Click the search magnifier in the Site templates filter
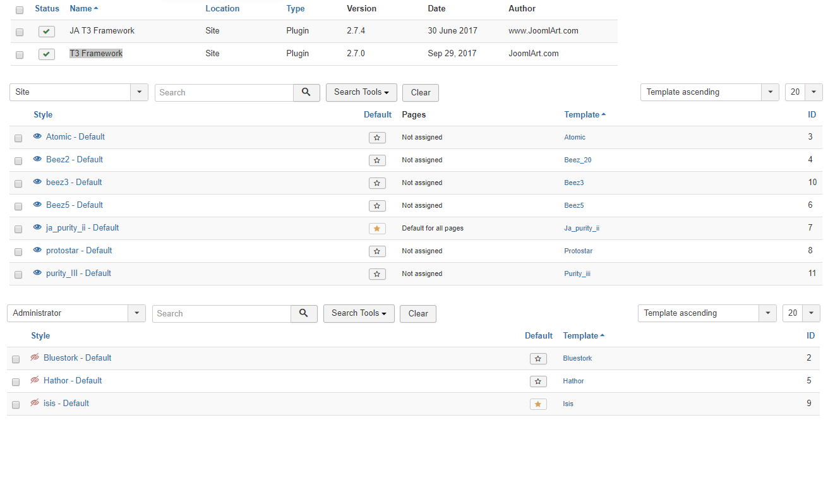The width and height of the screenshot is (828, 504). 306,92
